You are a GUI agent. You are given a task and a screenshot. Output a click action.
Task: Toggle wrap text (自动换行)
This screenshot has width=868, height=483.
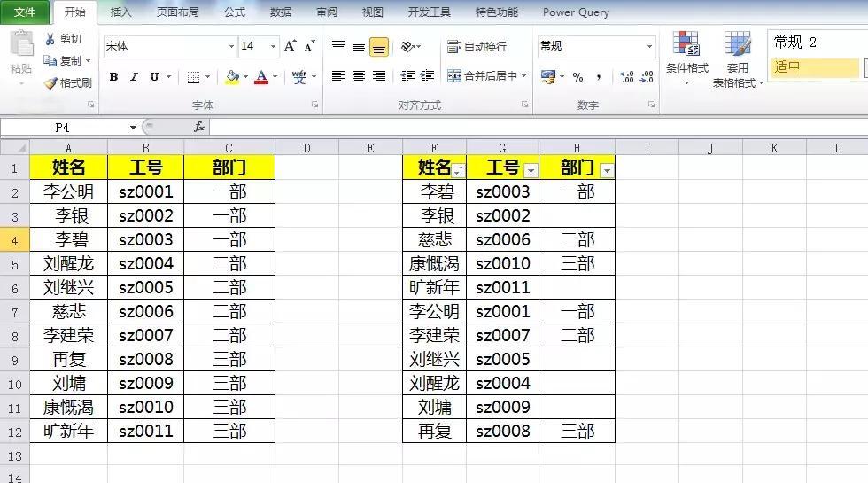[x=477, y=46]
